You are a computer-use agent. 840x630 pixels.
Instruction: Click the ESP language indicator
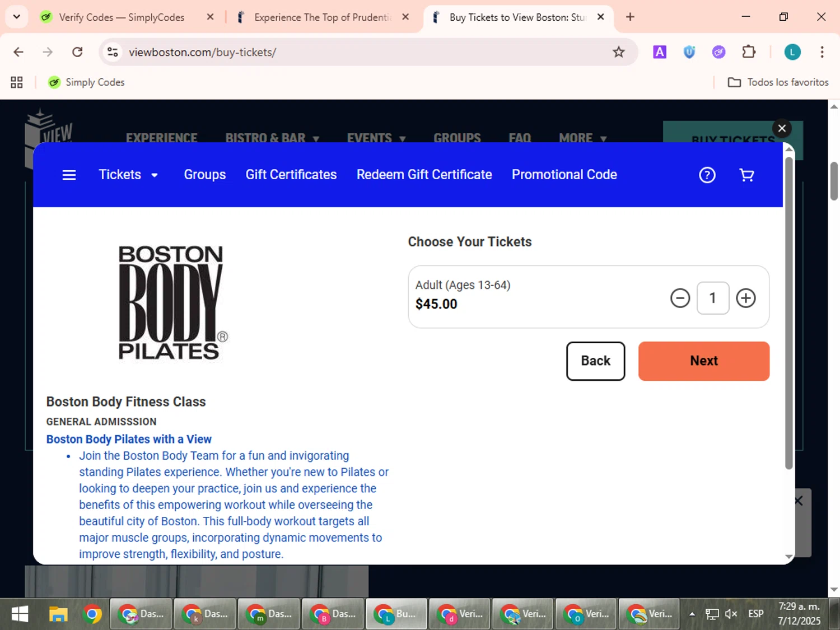(755, 614)
